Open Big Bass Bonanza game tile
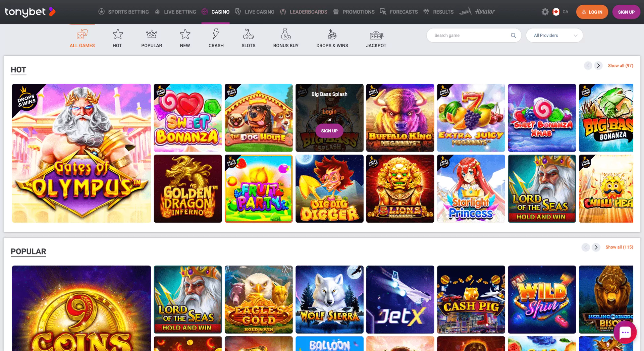 pos(606,118)
